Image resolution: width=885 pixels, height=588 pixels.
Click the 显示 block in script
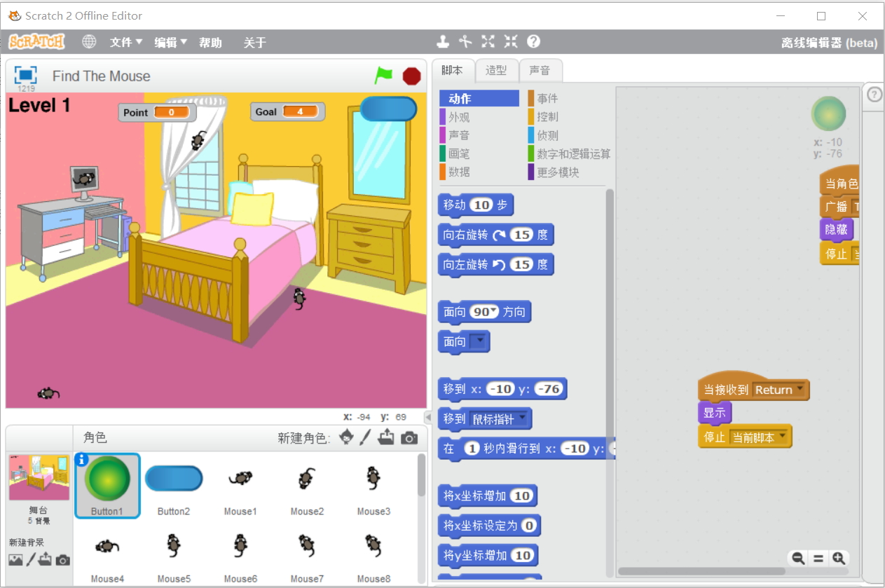click(x=714, y=413)
